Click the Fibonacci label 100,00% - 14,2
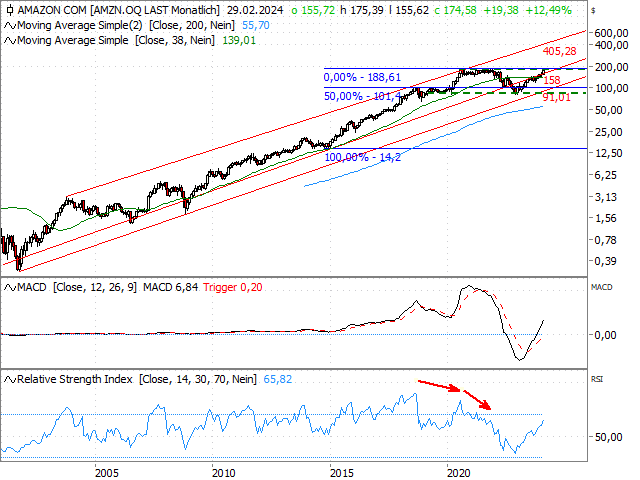 (x=362, y=157)
